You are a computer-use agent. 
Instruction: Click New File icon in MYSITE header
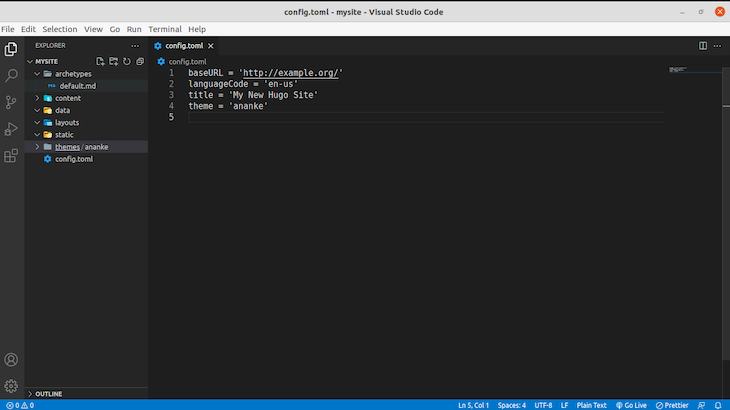[100, 61]
